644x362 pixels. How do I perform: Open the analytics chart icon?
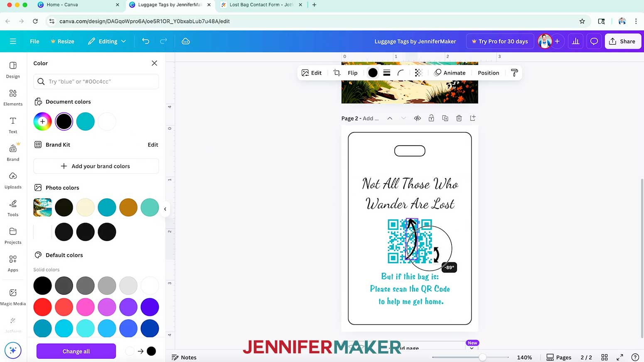tap(575, 41)
